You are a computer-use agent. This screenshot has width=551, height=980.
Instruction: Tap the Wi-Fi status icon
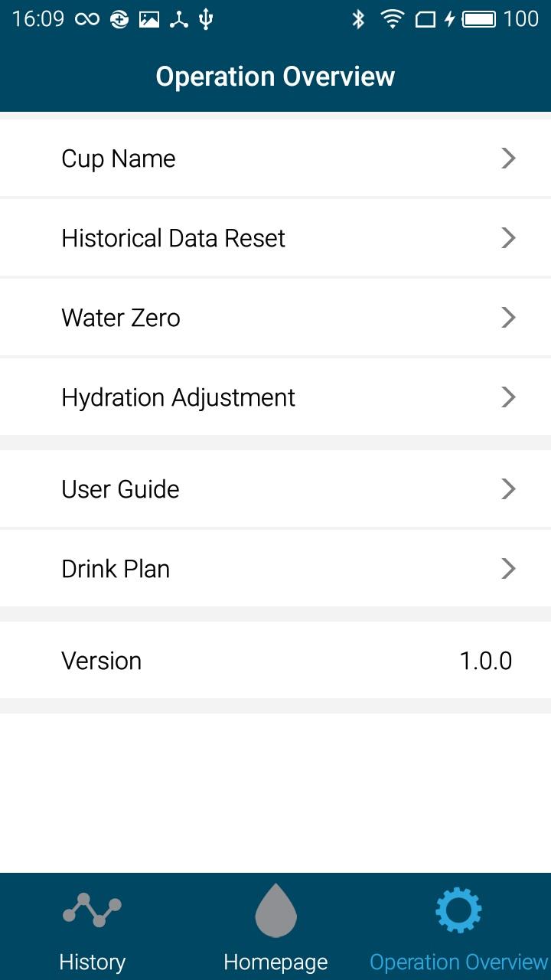click(393, 19)
